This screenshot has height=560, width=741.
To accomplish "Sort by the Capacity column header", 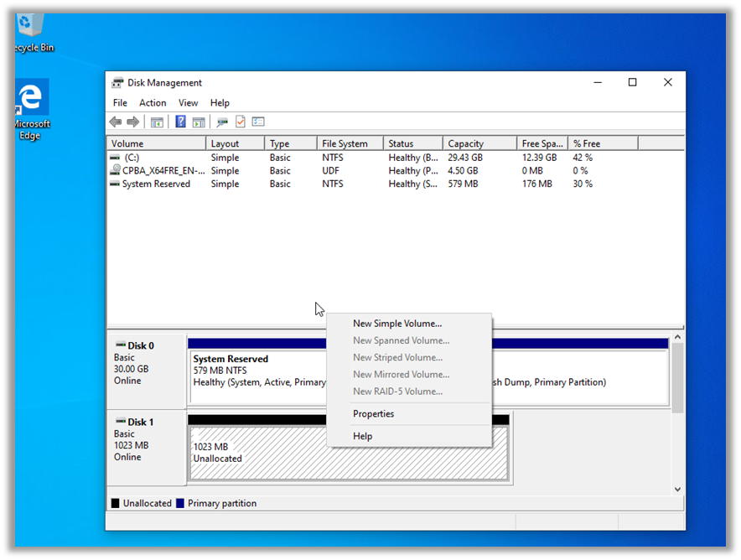I will click(479, 143).
